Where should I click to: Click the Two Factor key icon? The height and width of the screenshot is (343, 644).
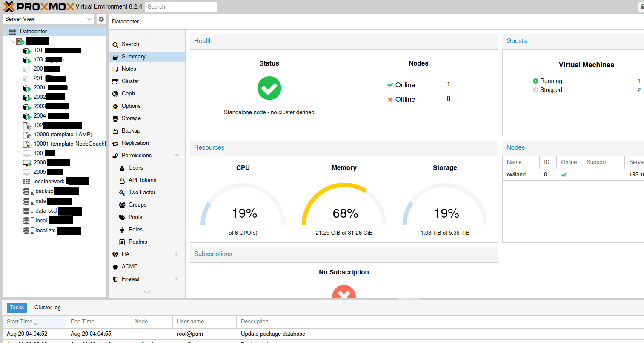pyautogui.click(x=122, y=193)
